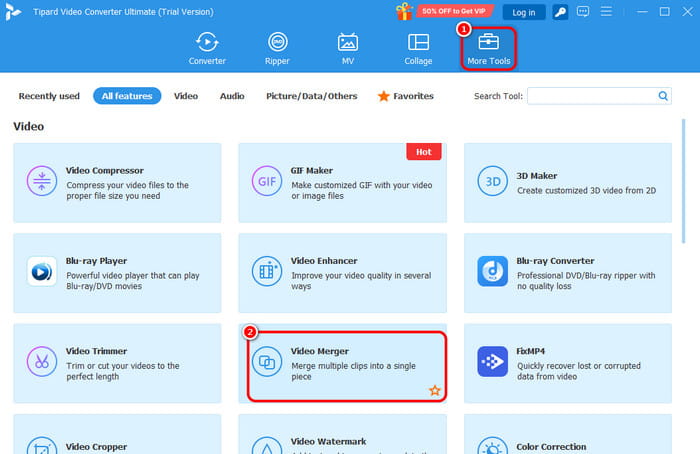Click the Blu-ray Player icon

(42, 271)
